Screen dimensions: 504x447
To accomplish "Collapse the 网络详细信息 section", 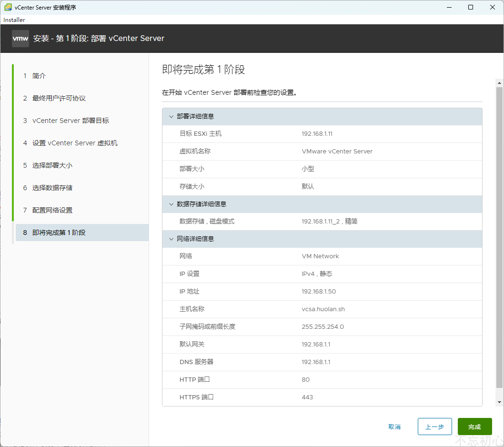I will click(171, 239).
